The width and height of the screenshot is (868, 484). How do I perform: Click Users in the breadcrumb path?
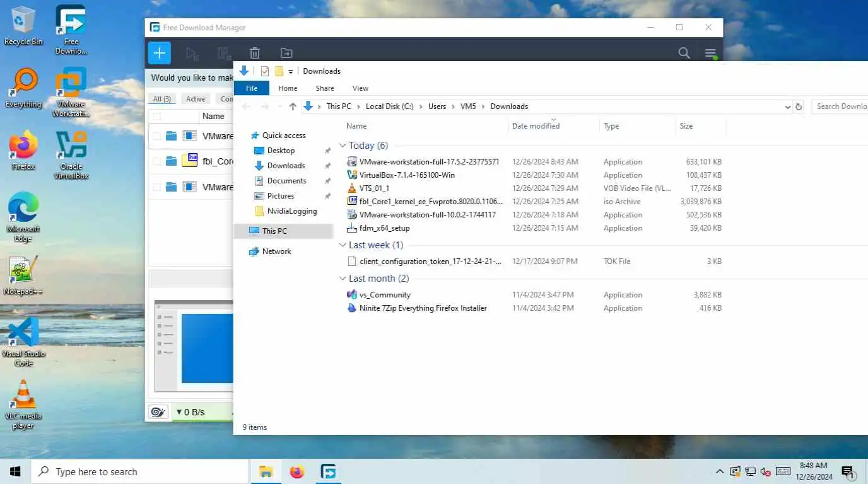pyautogui.click(x=437, y=107)
